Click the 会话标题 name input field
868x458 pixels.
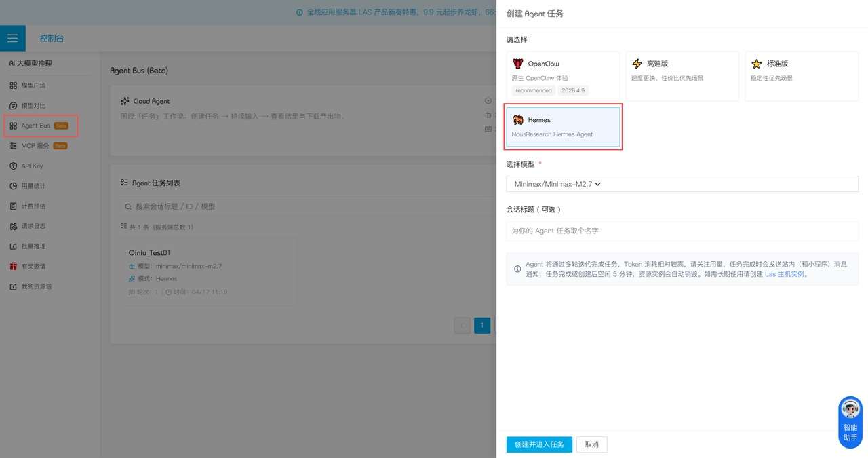[682, 231]
